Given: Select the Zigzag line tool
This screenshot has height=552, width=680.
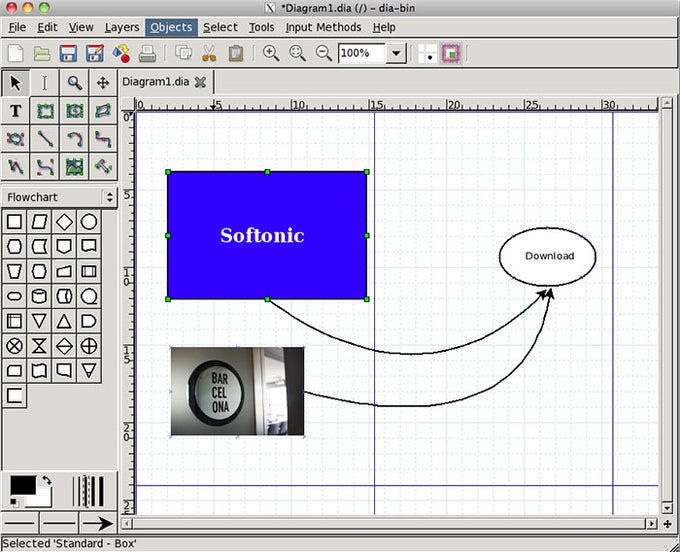Looking at the screenshot, I should [x=103, y=139].
